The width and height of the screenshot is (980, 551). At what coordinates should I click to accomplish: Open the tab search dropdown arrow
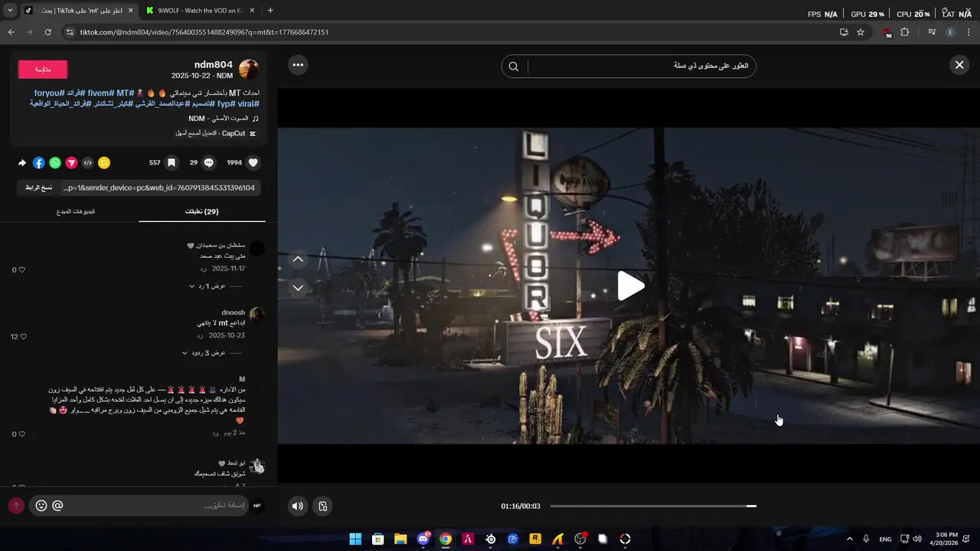(10, 11)
